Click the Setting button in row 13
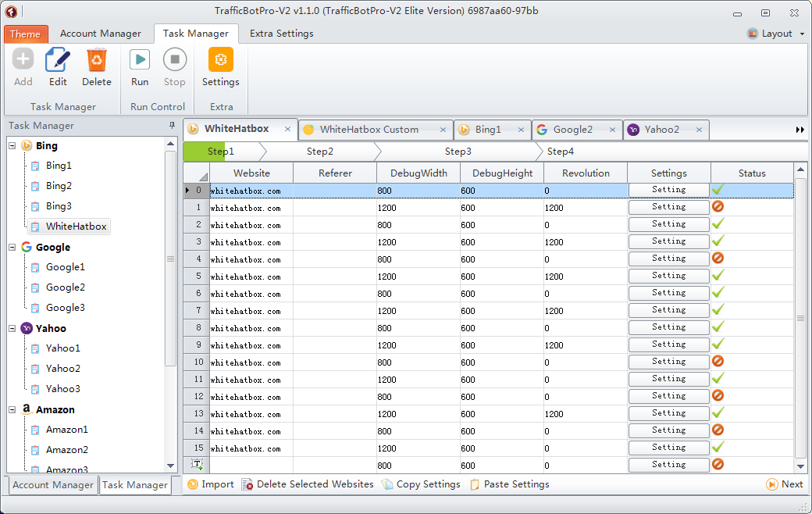812x514 pixels. 668,413
